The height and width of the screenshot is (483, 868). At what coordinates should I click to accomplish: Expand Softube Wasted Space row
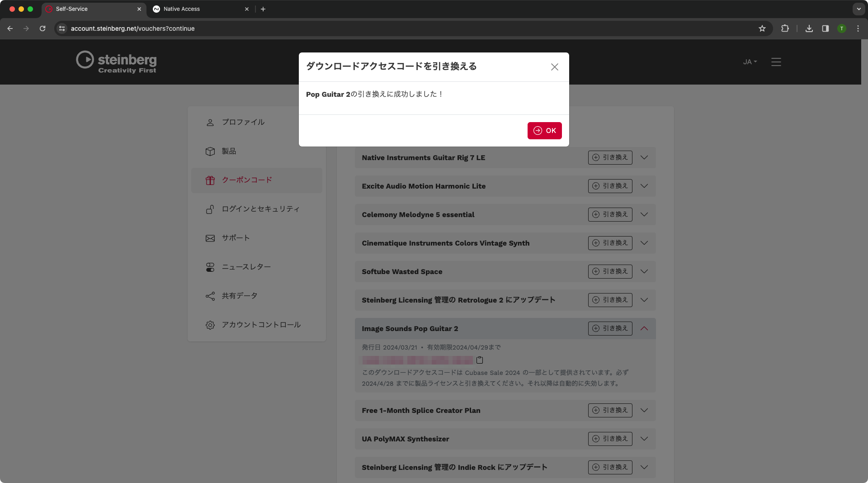tap(644, 271)
